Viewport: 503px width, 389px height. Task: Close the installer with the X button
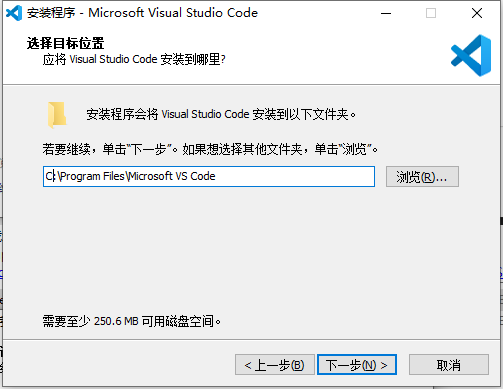point(477,13)
